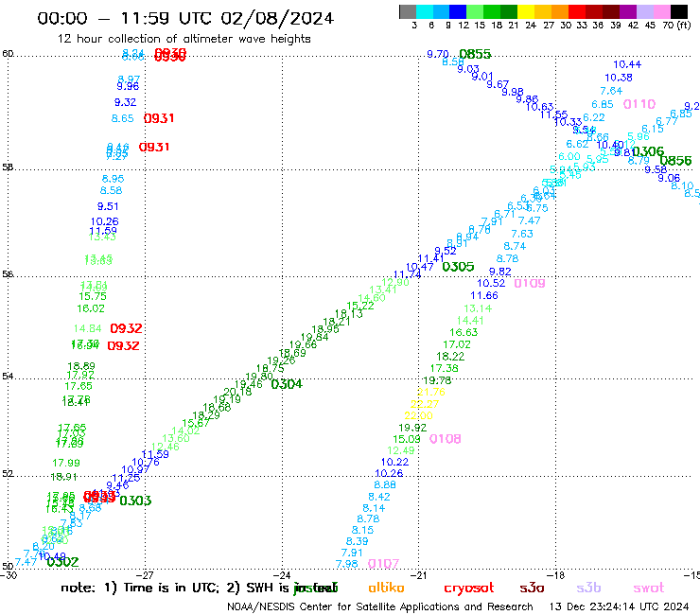This screenshot has height=615, width=700.
Task: Click the green time label 0306
Action: pos(648,151)
